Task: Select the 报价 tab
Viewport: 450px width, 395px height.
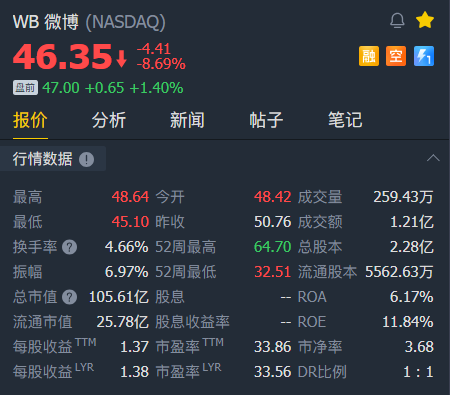Action: (x=30, y=120)
